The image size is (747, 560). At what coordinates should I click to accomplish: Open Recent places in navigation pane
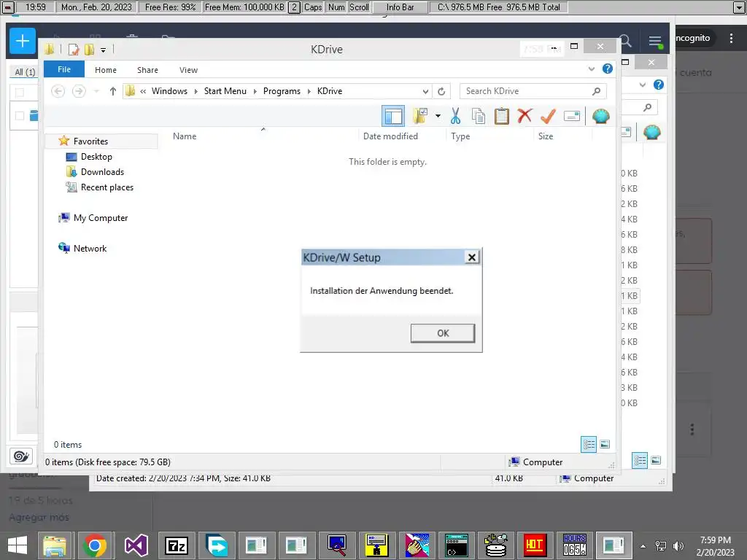coord(107,187)
